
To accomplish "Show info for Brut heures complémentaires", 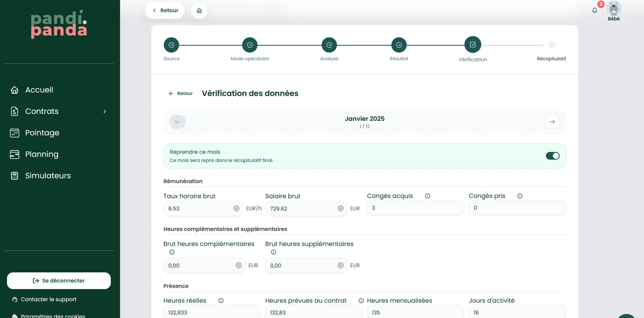I will click(x=172, y=252).
